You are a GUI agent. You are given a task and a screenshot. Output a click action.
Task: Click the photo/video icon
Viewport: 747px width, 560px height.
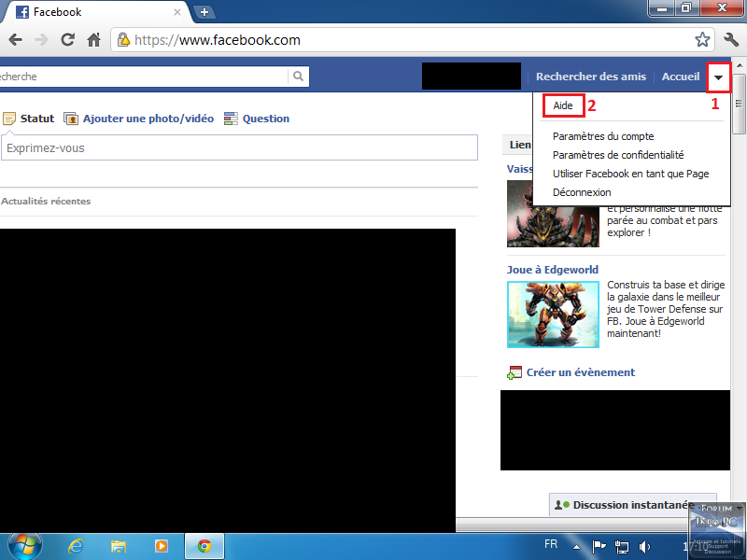71,119
